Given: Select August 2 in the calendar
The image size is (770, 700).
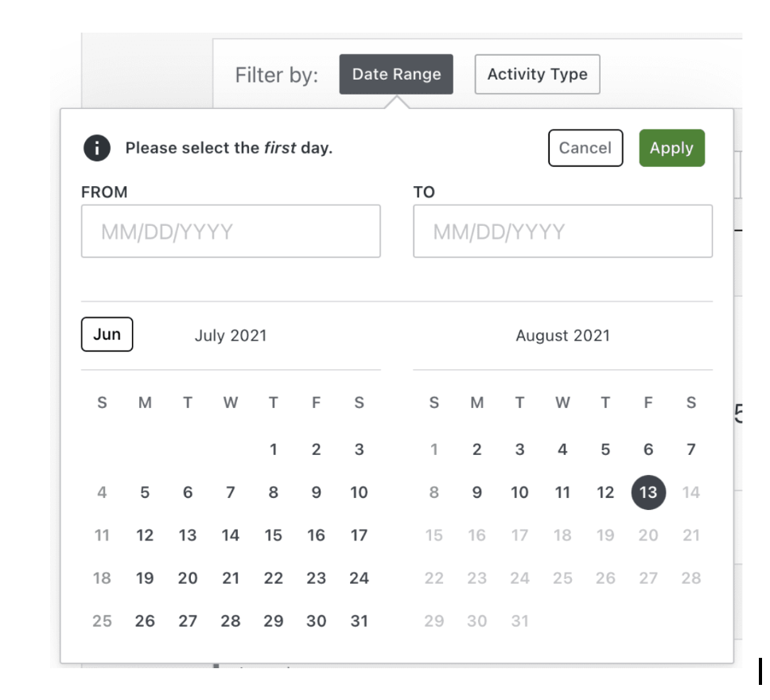Looking at the screenshot, I should point(476,449).
